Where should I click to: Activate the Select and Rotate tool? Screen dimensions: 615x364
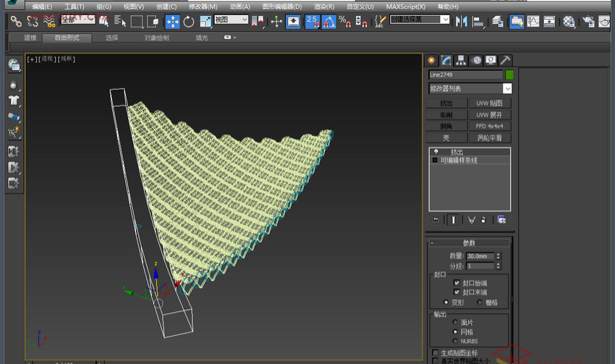[x=189, y=21]
